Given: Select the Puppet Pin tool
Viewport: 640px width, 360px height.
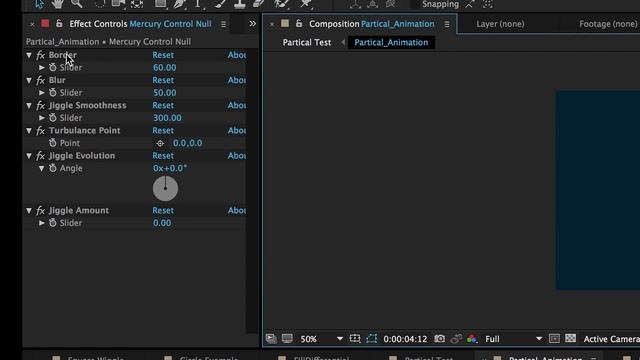Looking at the screenshot, I should coord(306,4).
